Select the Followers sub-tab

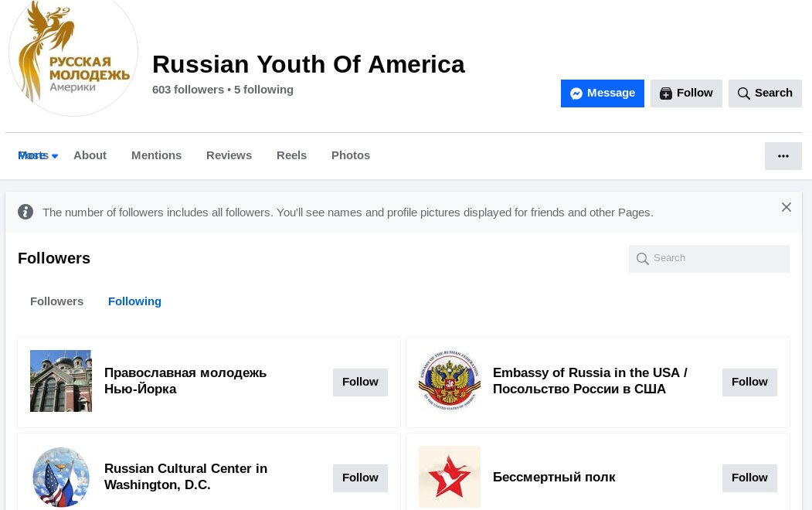pos(56,301)
